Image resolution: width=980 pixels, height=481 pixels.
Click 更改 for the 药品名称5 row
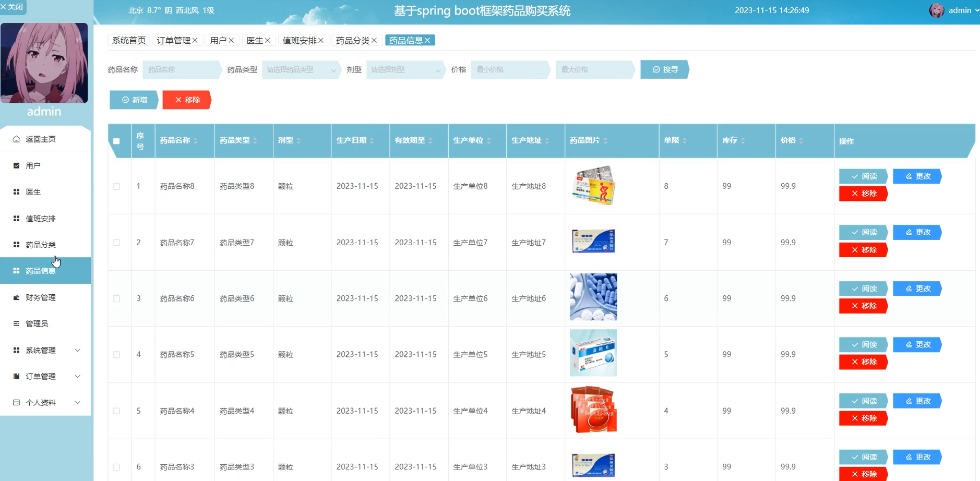[917, 345]
